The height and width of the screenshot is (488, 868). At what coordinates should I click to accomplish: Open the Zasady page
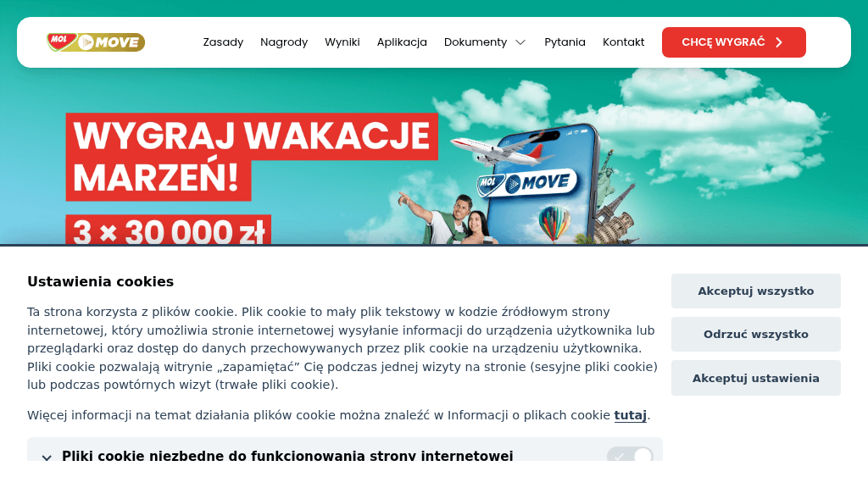point(223,42)
